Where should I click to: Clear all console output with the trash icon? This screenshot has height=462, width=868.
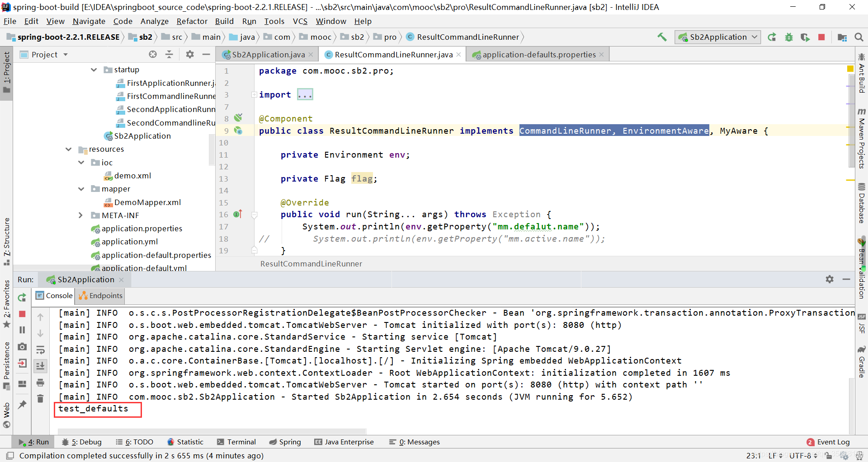click(x=40, y=398)
